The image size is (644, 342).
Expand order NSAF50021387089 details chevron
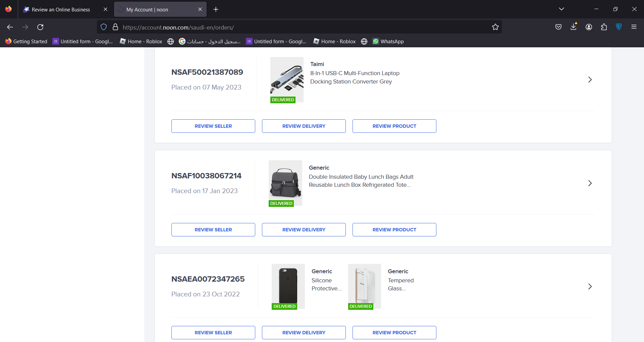tap(590, 80)
